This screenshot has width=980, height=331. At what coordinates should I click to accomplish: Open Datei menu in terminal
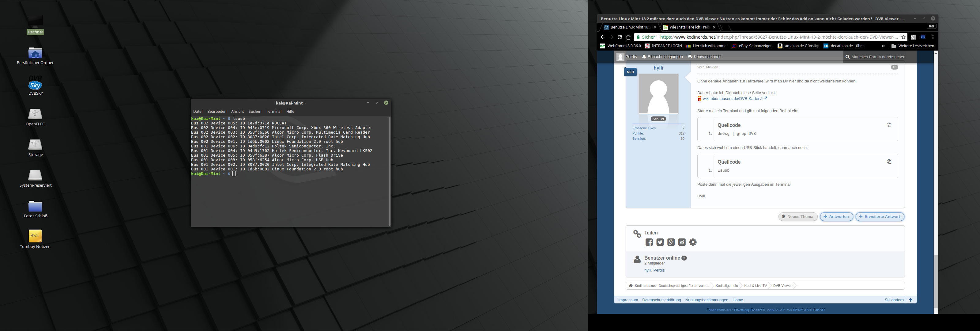coord(198,111)
